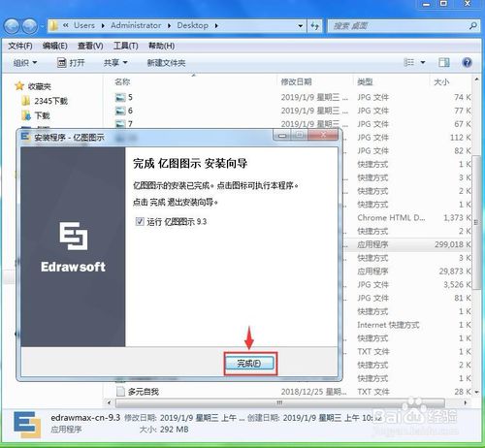Click 新建文件夹 toolbar button

click(166, 63)
